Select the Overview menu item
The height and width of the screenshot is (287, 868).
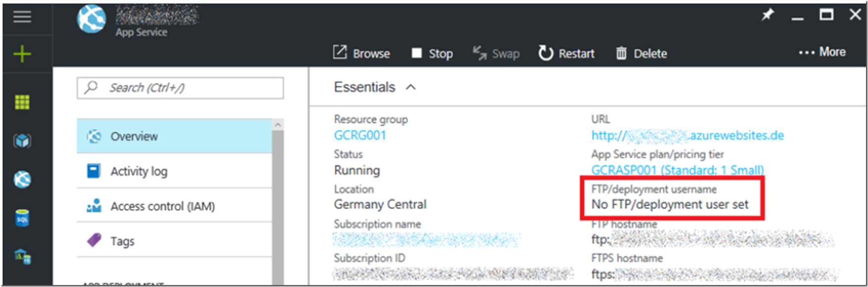(x=174, y=136)
